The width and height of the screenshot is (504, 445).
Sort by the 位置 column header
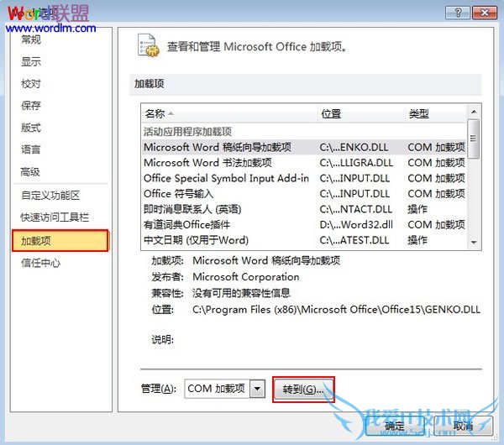(361, 113)
